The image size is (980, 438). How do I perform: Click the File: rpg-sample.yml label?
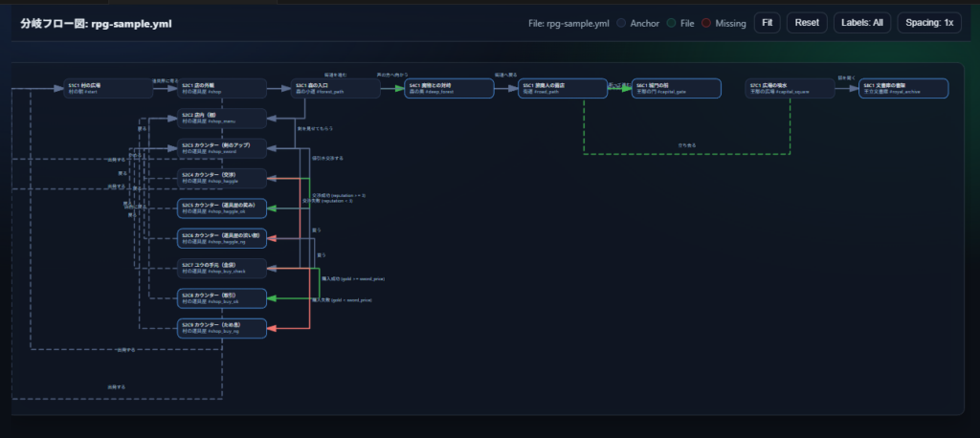(568, 23)
